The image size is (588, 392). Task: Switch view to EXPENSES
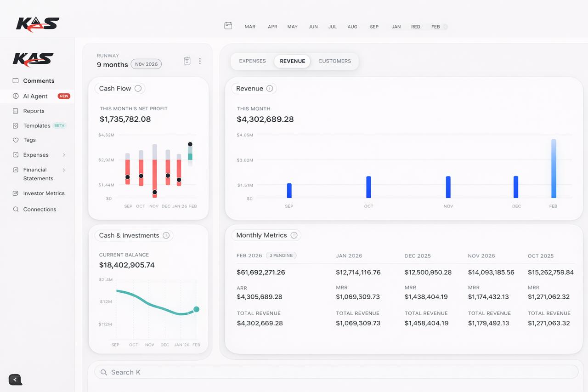[252, 61]
